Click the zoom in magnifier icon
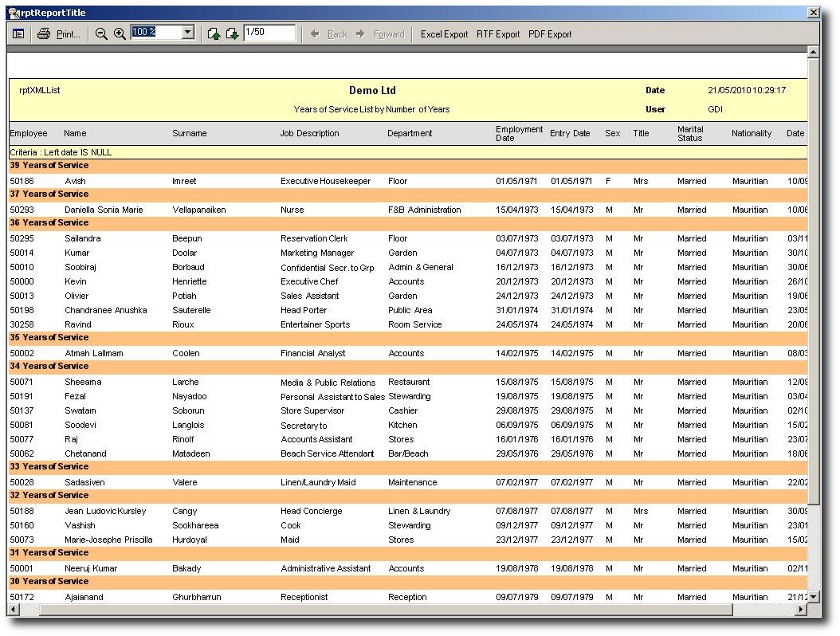The image size is (840, 636). click(120, 33)
